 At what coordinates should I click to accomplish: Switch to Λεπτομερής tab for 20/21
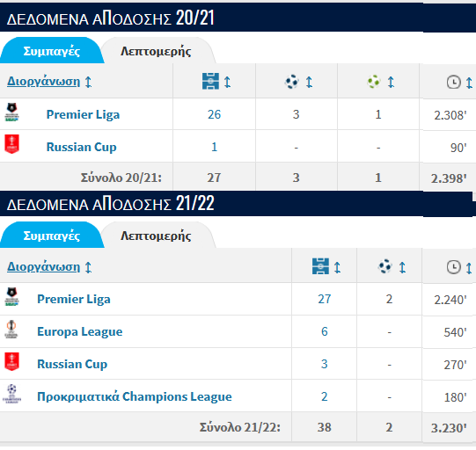pyautogui.click(x=156, y=51)
